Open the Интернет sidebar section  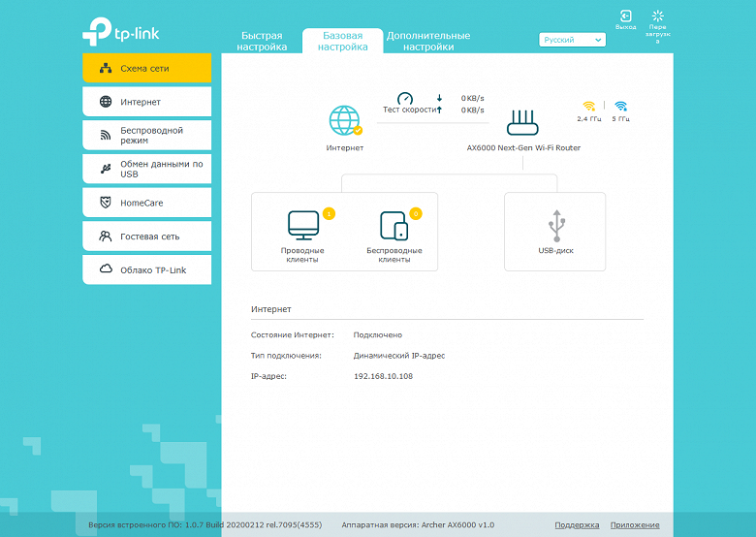147,102
